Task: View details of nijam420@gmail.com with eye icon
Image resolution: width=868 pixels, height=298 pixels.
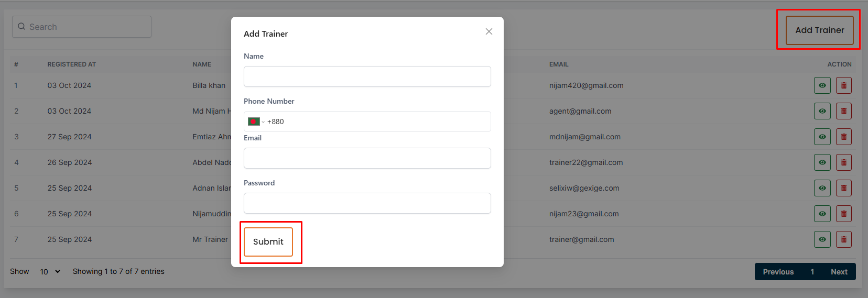Action: [x=822, y=85]
